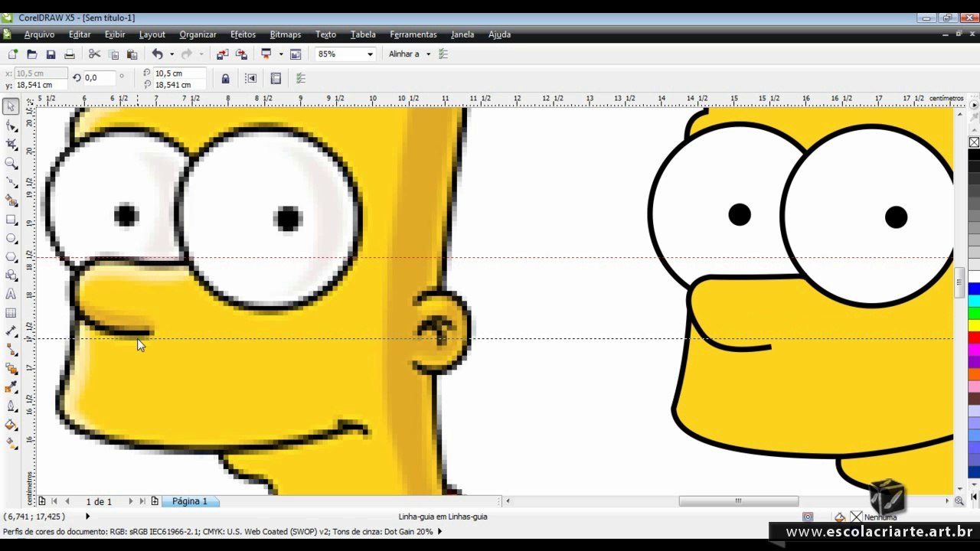Add a page using the page-plus icon on the right

[155, 501]
